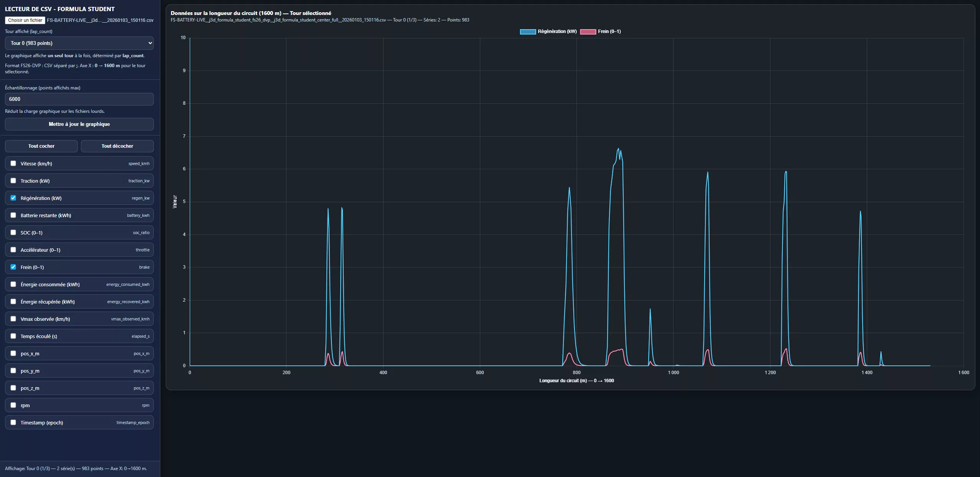980x477 pixels.
Task: Enable the Vitesse (km/h) checkbox
Action: point(13,163)
